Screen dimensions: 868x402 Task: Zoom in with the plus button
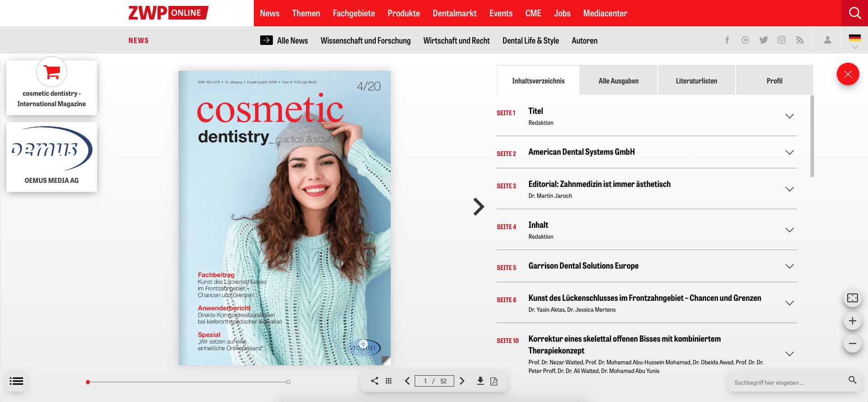(853, 321)
